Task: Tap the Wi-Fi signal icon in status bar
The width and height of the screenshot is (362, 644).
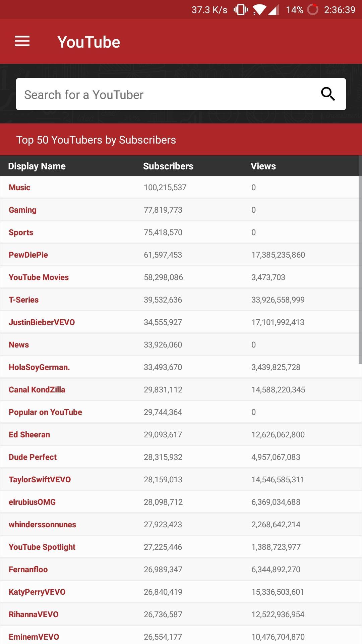Action: (x=259, y=10)
